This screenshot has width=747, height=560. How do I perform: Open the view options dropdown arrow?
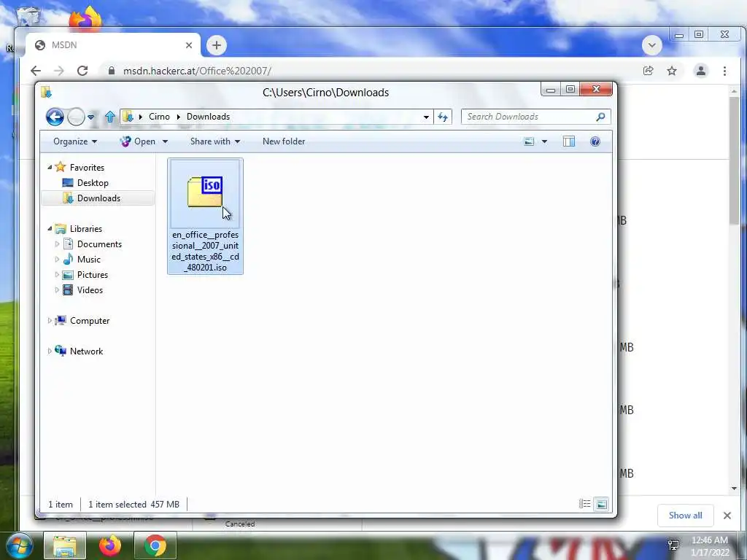click(544, 141)
